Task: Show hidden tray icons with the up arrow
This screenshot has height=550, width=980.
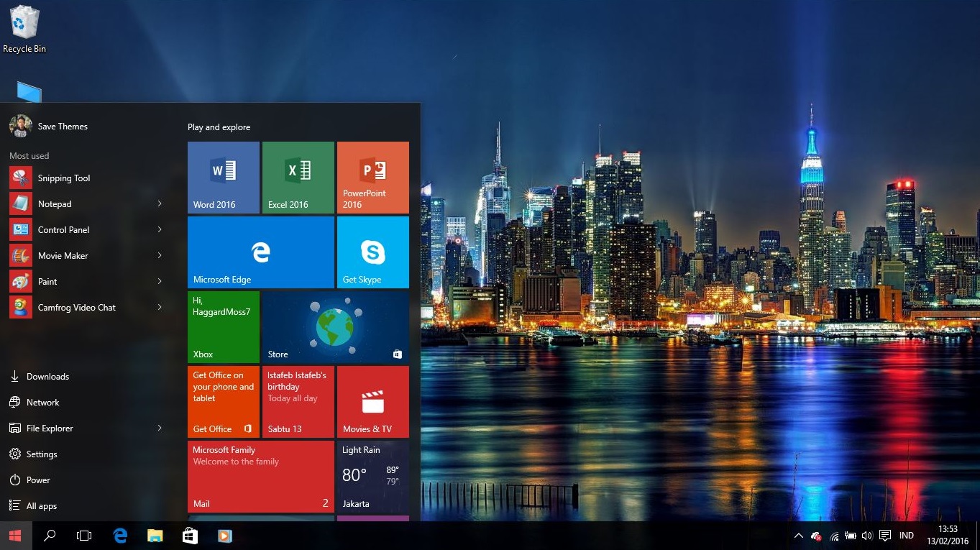Action: point(798,536)
